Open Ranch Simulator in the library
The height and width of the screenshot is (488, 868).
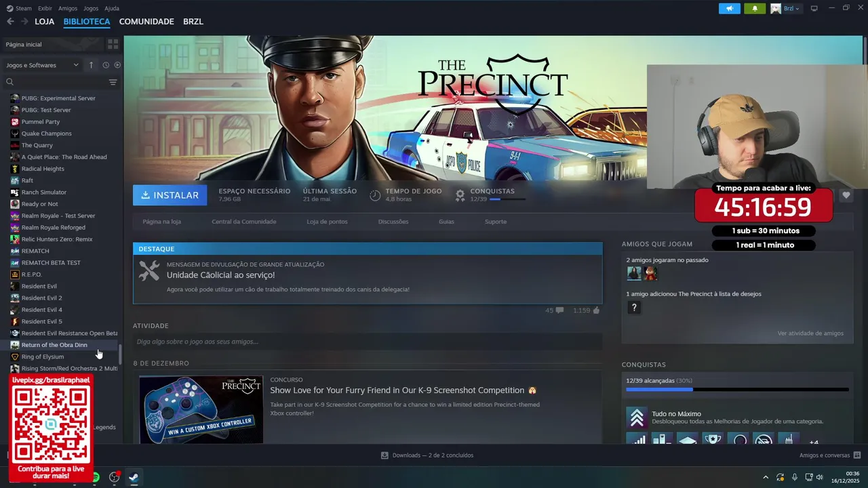coord(44,192)
